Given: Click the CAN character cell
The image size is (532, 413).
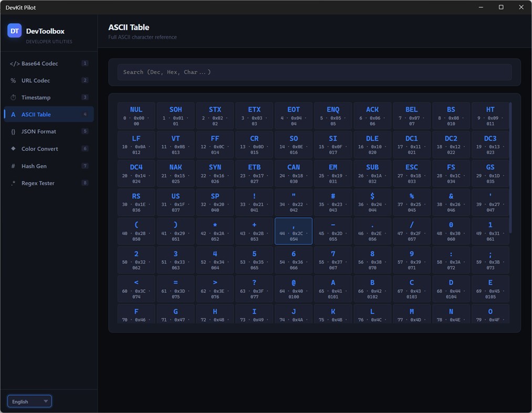Looking at the screenshot, I should tap(294, 173).
